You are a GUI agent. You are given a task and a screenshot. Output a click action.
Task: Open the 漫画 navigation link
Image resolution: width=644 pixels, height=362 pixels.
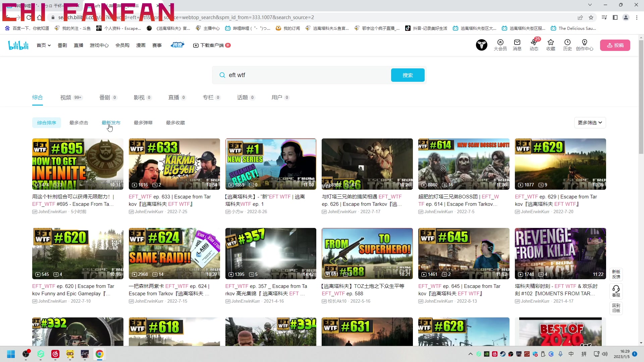[141, 45]
